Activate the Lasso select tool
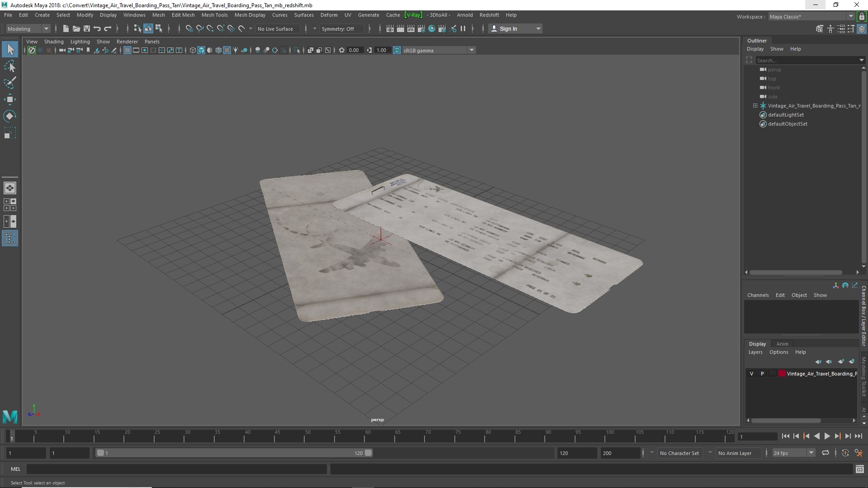 10,66
